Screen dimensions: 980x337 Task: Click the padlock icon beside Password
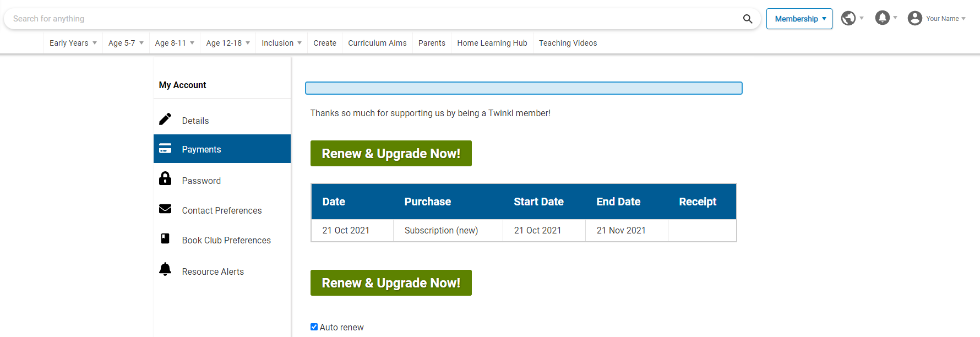[165, 178]
